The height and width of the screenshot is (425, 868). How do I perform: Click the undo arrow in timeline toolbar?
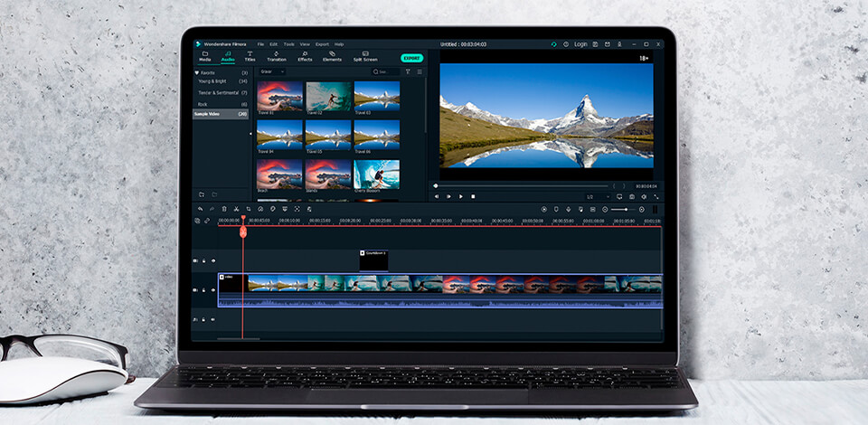tap(201, 209)
